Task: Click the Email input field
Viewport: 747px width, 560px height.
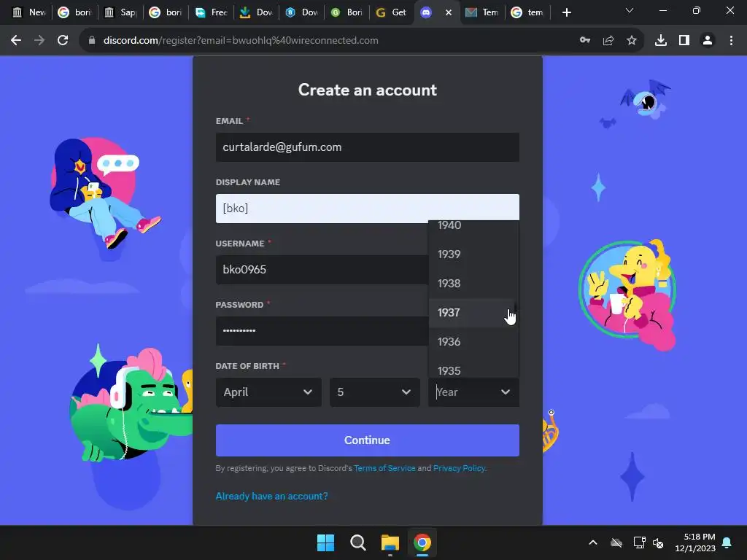Action: [368, 147]
